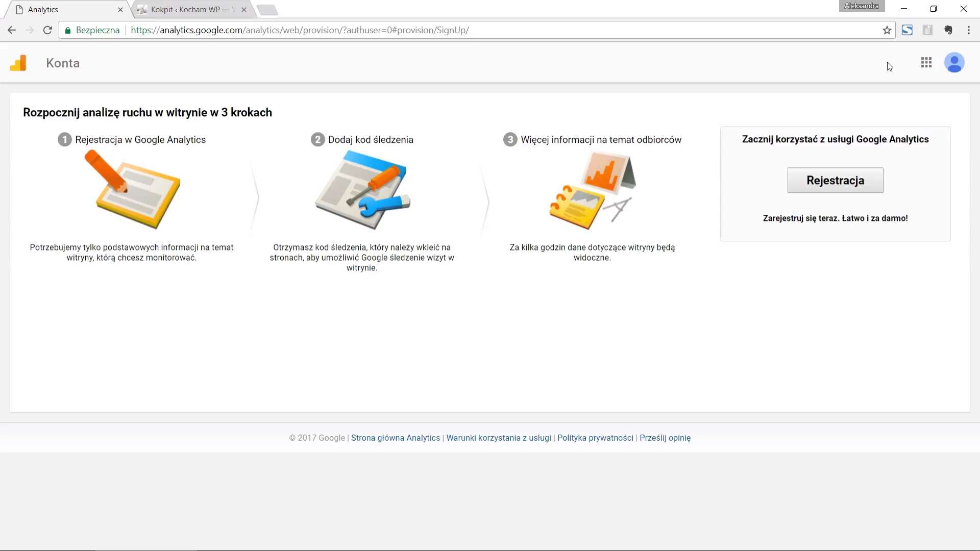Image resolution: width=980 pixels, height=551 pixels.
Task: Click the © 2017 Google footer text
Action: click(317, 438)
